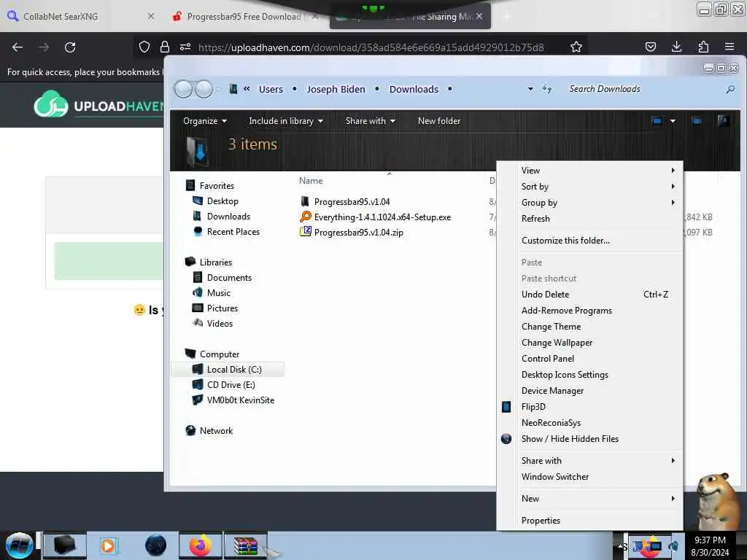Click the Explorer back navigation button
The width and height of the screenshot is (747, 560).
click(183, 89)
